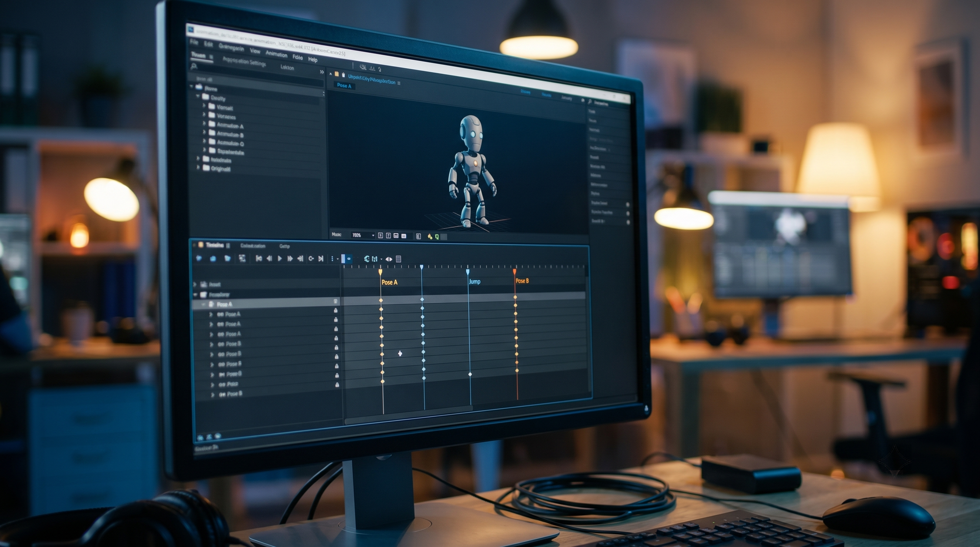The image size is (980, 547).
Task: Play the animation
Action: [280, 258]
